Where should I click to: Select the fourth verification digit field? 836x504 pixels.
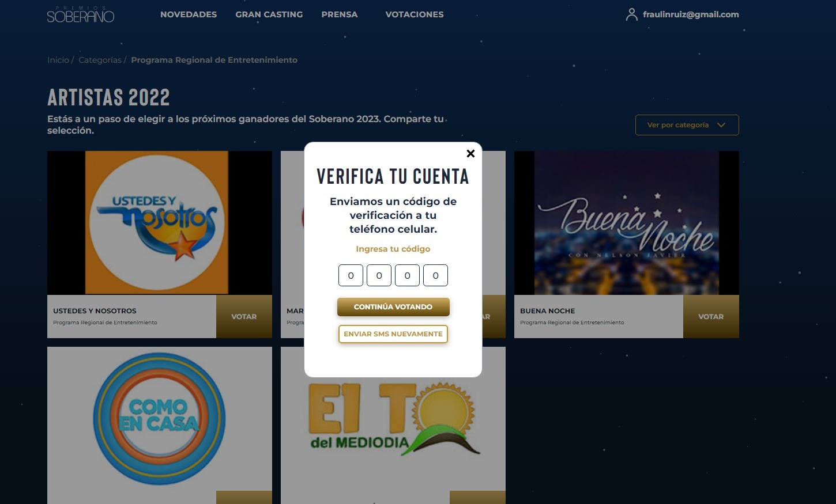435,275
